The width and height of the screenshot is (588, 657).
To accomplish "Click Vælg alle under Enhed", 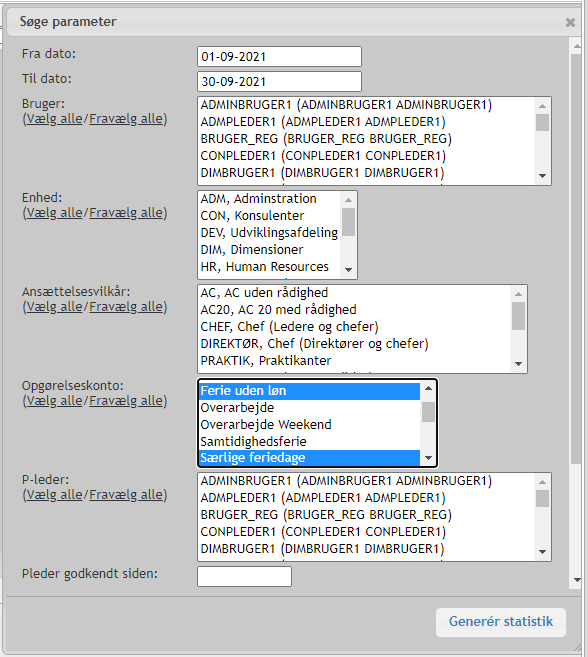I will click(54, 213).
